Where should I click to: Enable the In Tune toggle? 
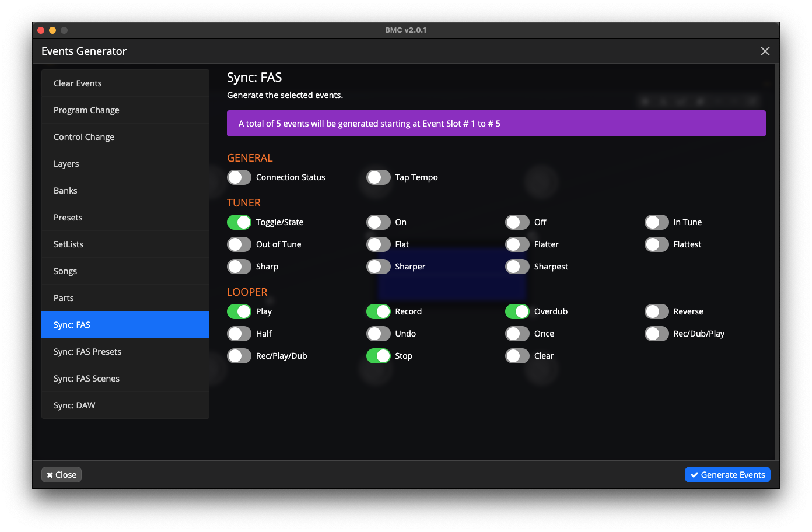[x=657, y=222]
